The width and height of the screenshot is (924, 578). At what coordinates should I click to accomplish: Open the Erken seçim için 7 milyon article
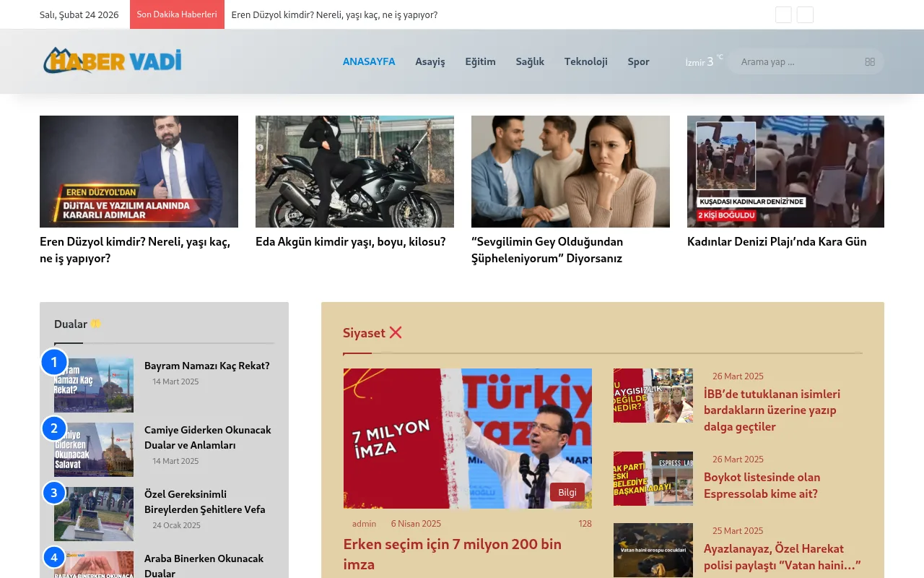point(452,553)
